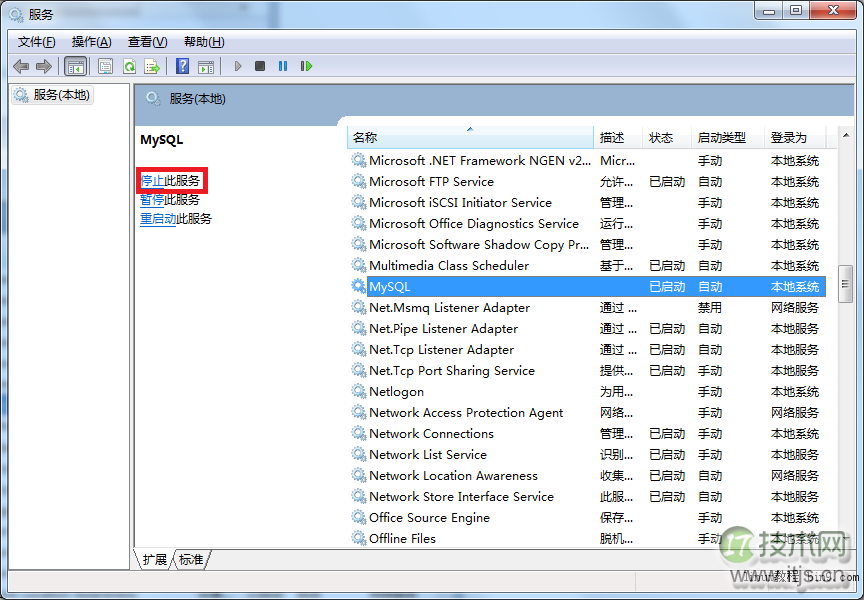Click the Start Service play icon
Image resolution: width=864 pixels, height=600 pixels.
click(x=238, y=67)
